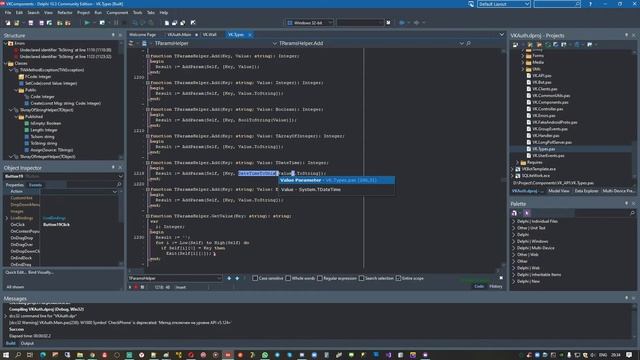Click the Back navigation arrow in toolbar
The width and height of the screenshot is (640, 360).
[x=402, y=23]
